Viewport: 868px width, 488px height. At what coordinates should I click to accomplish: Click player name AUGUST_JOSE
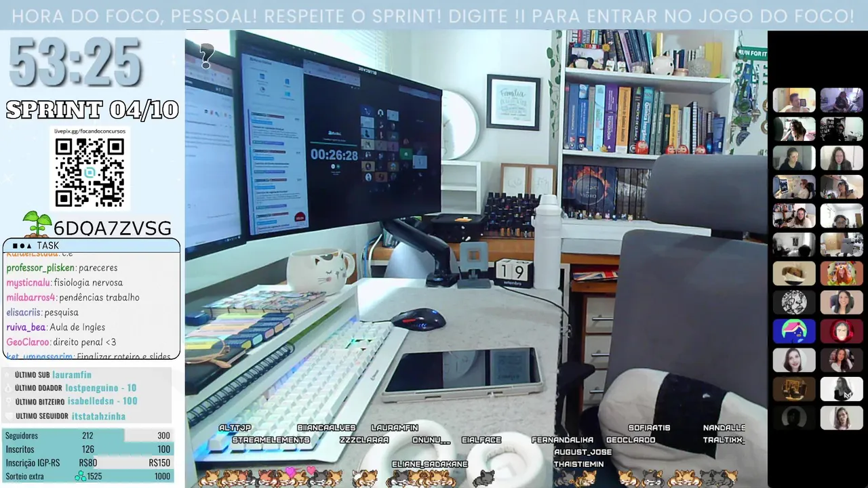[x=583, y=452]
